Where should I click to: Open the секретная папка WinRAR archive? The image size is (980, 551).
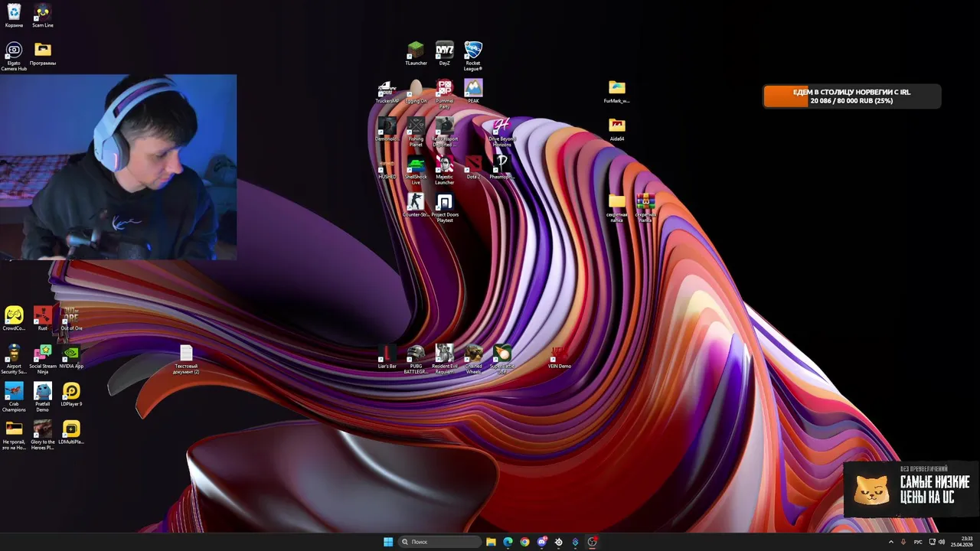click(645, 207)
